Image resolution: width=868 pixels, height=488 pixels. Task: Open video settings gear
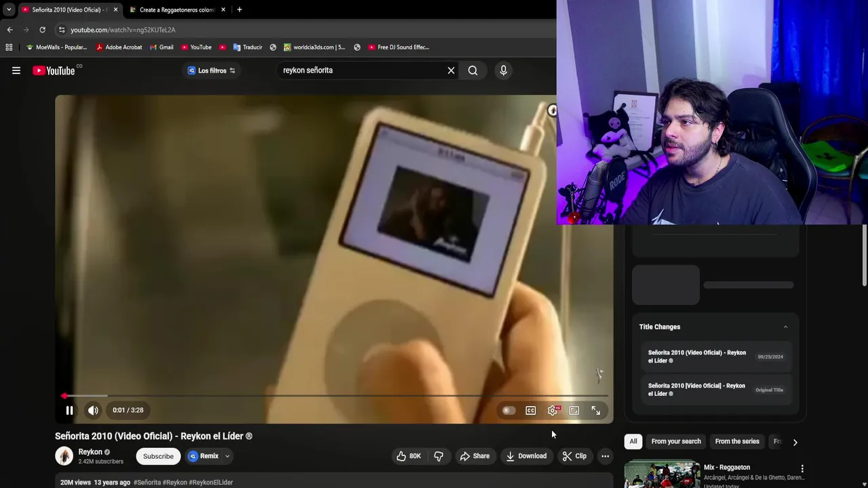pos(553,410)
